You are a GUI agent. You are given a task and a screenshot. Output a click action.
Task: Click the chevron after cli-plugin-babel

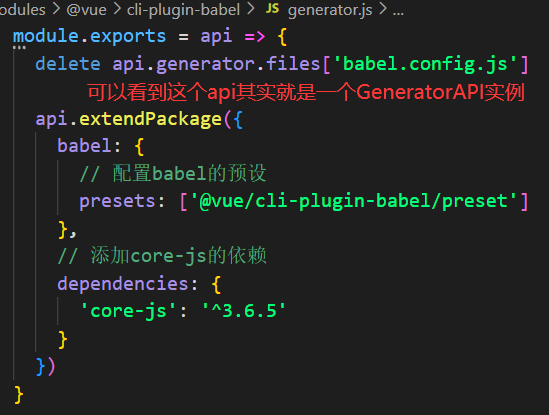click(250, 9)
